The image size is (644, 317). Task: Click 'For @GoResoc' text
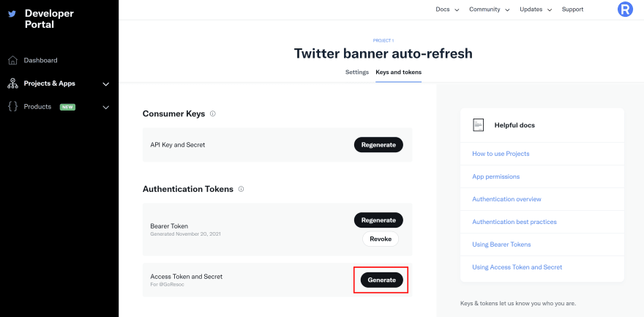167,284
